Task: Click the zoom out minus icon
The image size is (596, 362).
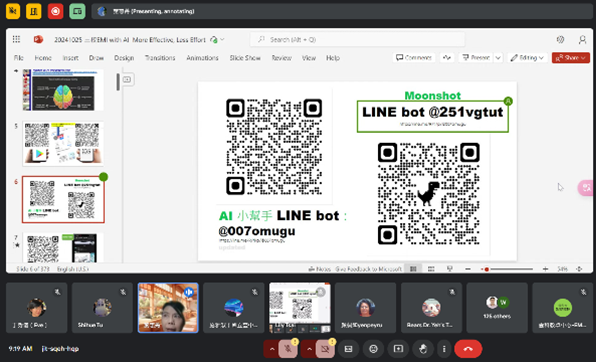Action: click(x=468, y=269)
